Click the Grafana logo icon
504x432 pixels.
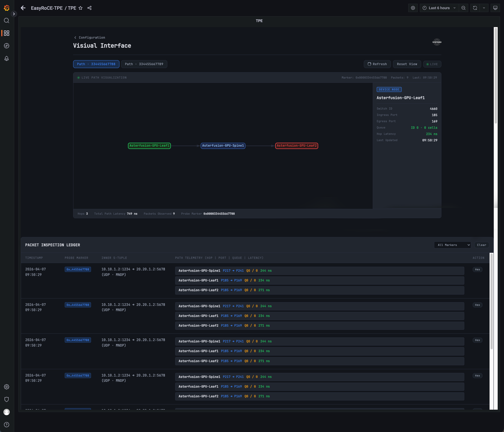(7, 8)
